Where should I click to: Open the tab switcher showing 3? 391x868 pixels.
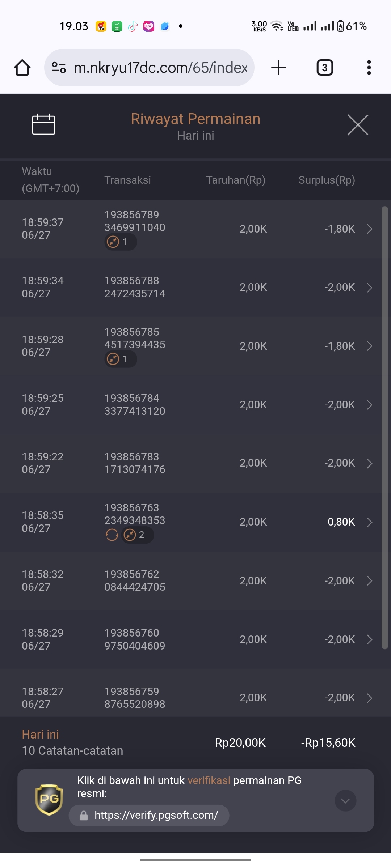325,68
